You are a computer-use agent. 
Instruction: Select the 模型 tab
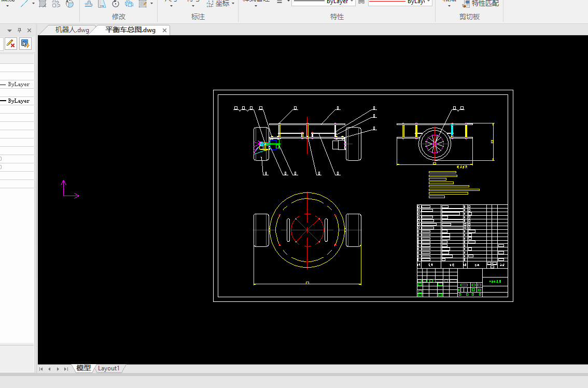point(83,368)
